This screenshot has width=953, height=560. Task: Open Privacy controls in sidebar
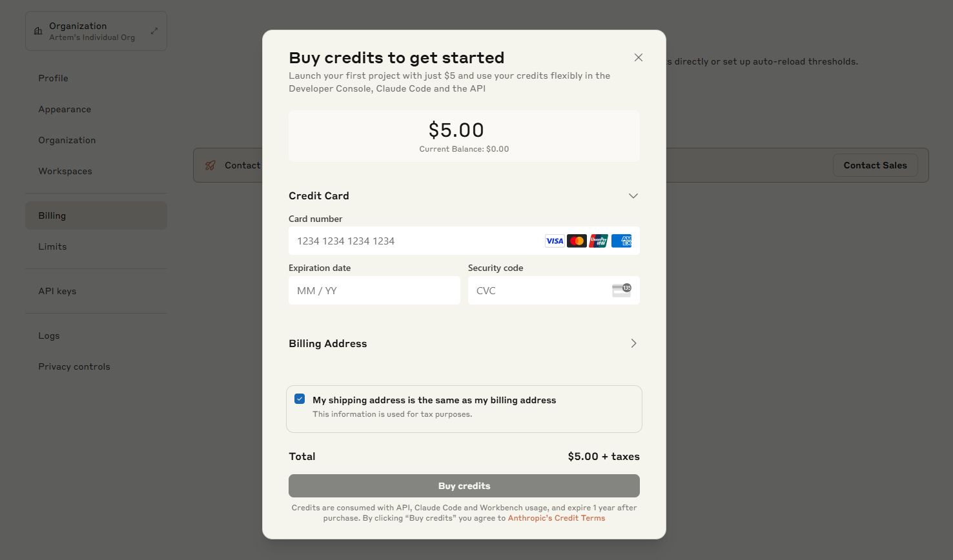74,366
